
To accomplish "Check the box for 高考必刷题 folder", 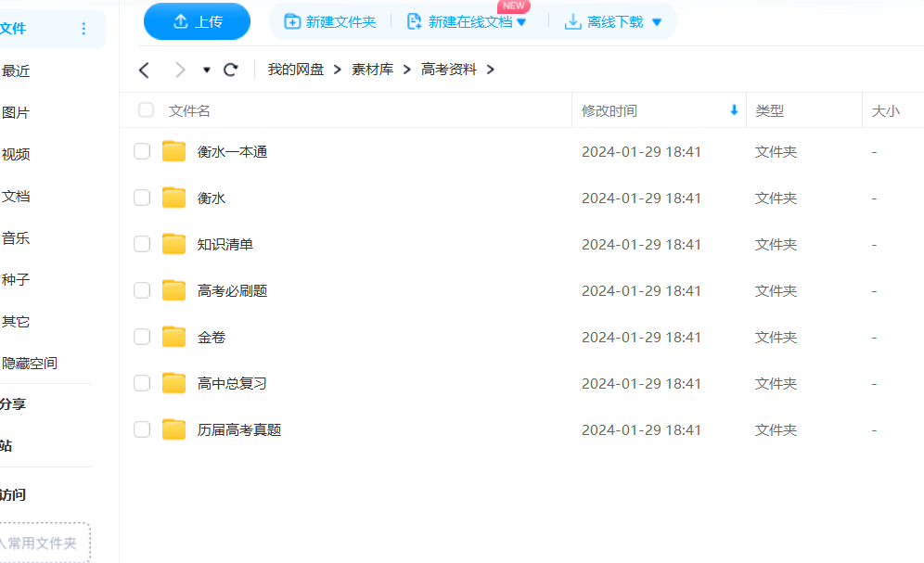I will (142, 291).
